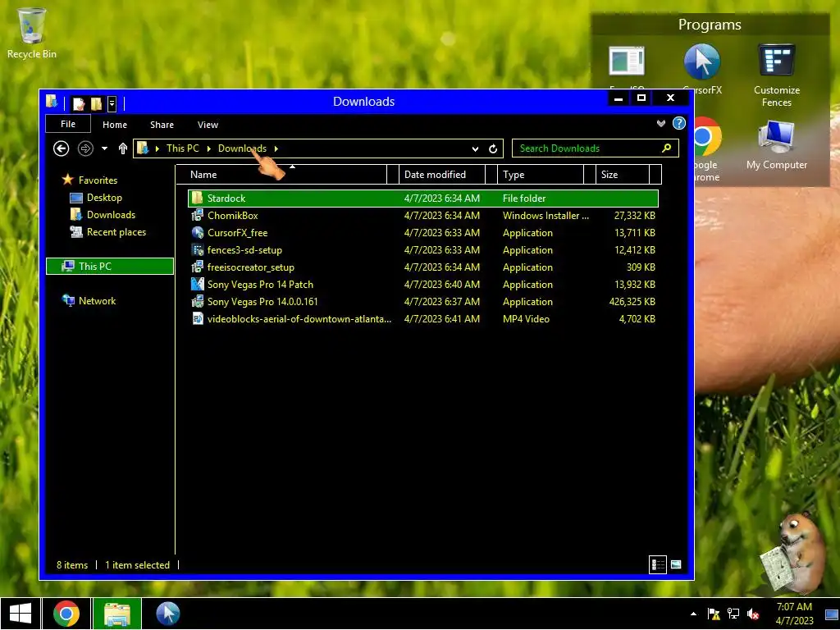Sort by the Date modified column header
This screenshot has width=840, height=630.
tap(441, 175)
